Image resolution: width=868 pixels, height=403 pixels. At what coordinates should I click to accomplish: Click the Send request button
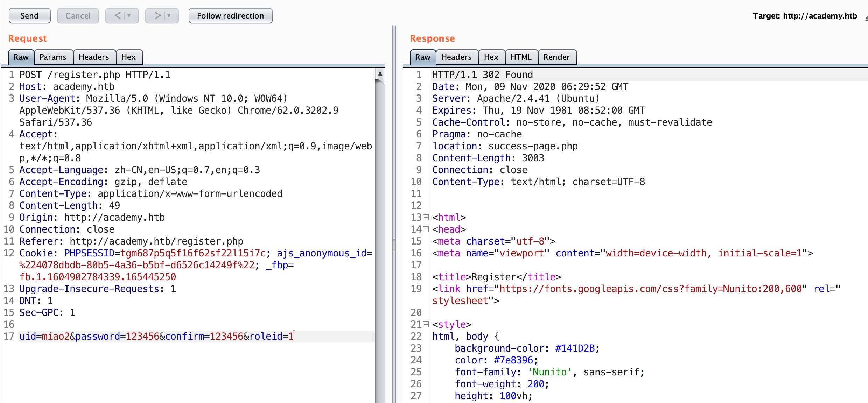tap(29, 16)
